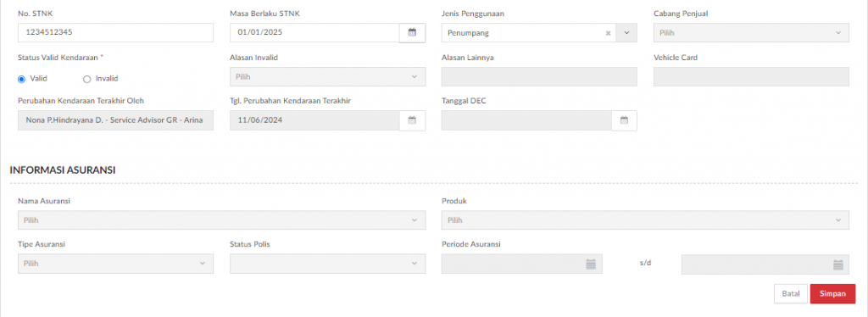Open the Cabang Penjual dropdown

point(751,33)
